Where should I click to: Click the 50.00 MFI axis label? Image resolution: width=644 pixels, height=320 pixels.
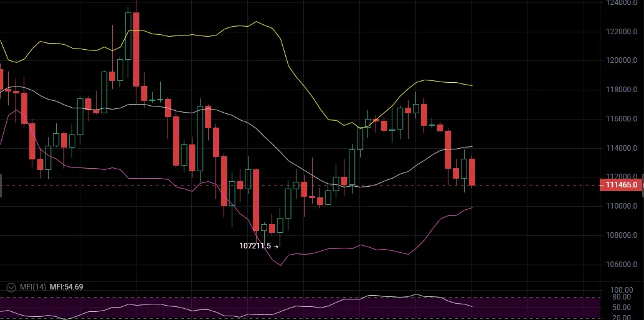tap(623, 308)
